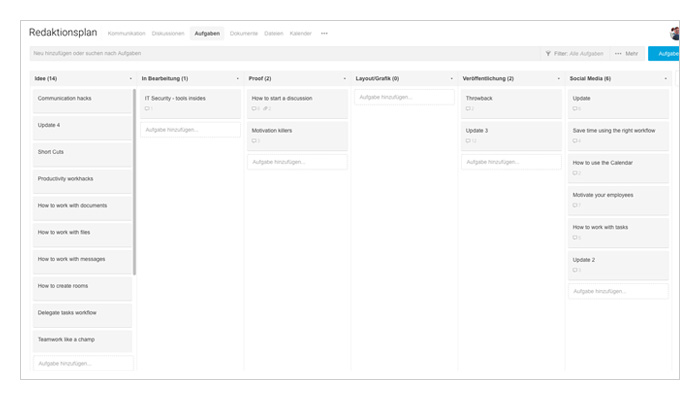Click Aufgabe hinzufügen in the Proof column
This screenshot has width=700, height=399.
(297, 162)
